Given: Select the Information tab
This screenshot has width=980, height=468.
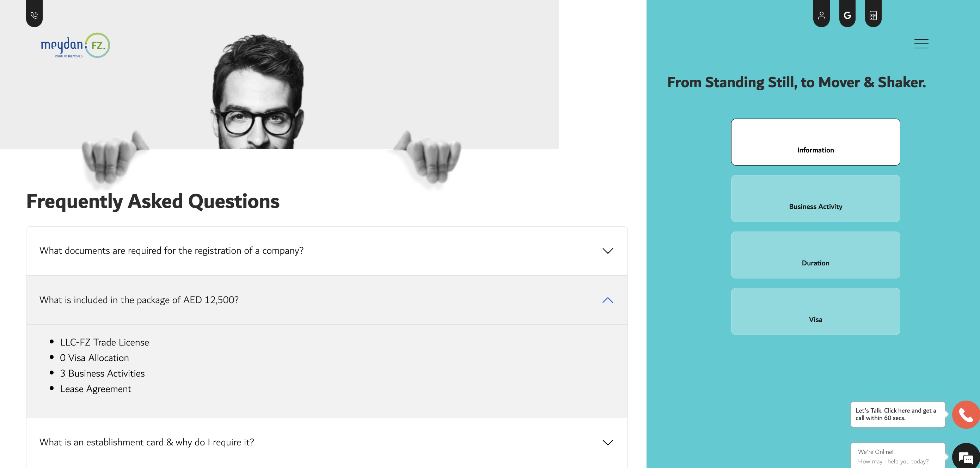Looking at the screenshot, I should click(x=815, y=142).
